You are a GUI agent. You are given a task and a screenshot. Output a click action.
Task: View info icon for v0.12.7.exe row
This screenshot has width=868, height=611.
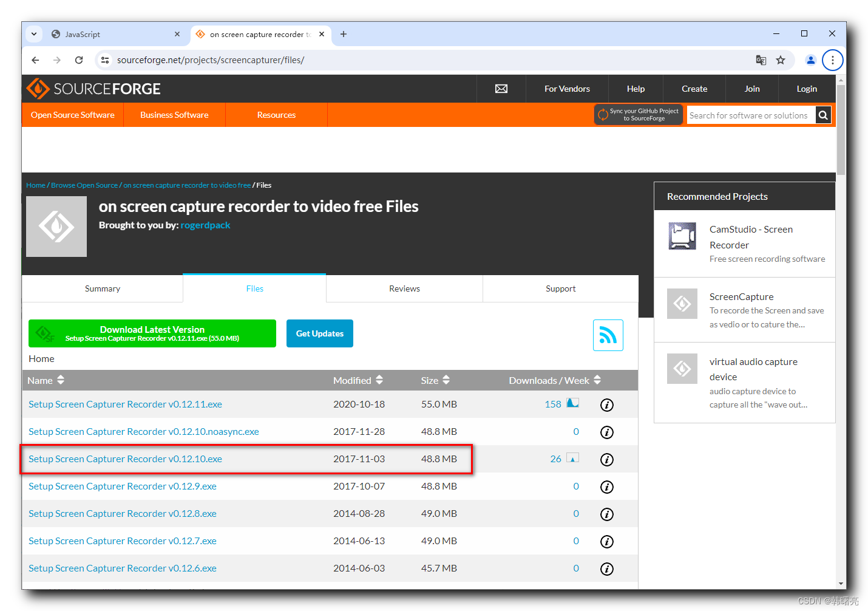[607, 542]
